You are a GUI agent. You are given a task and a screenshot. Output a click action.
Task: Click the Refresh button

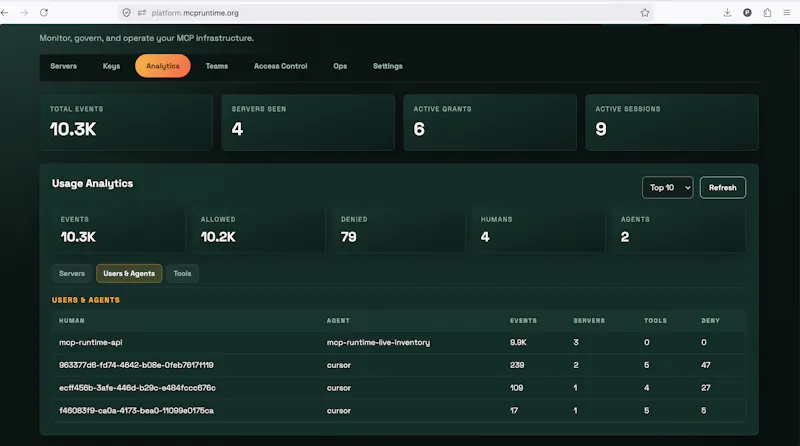[x=722, y=188]
